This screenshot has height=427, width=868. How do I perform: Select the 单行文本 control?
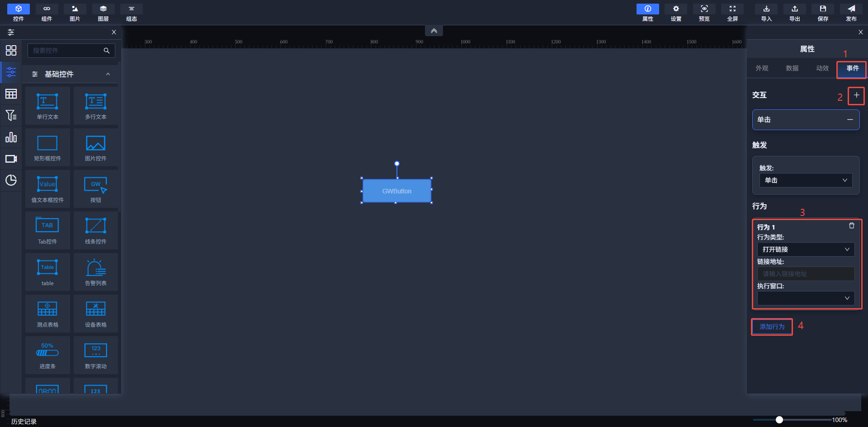(x=47, y=106)
